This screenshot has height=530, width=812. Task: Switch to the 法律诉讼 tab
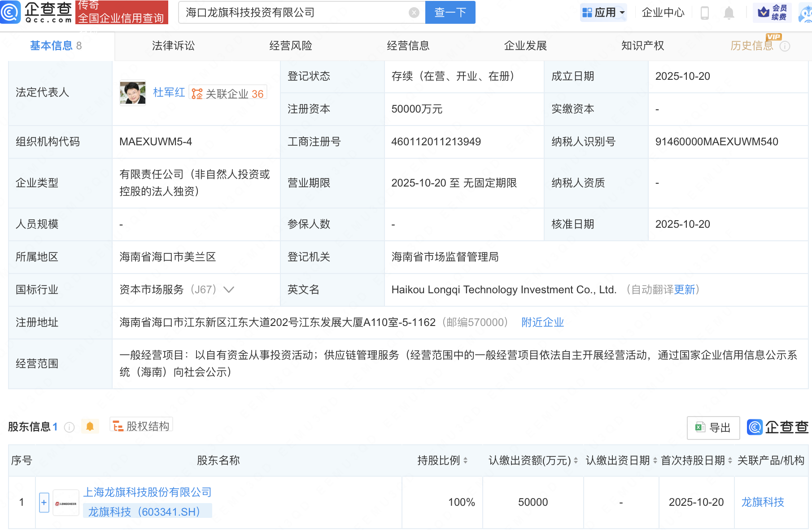173,46
